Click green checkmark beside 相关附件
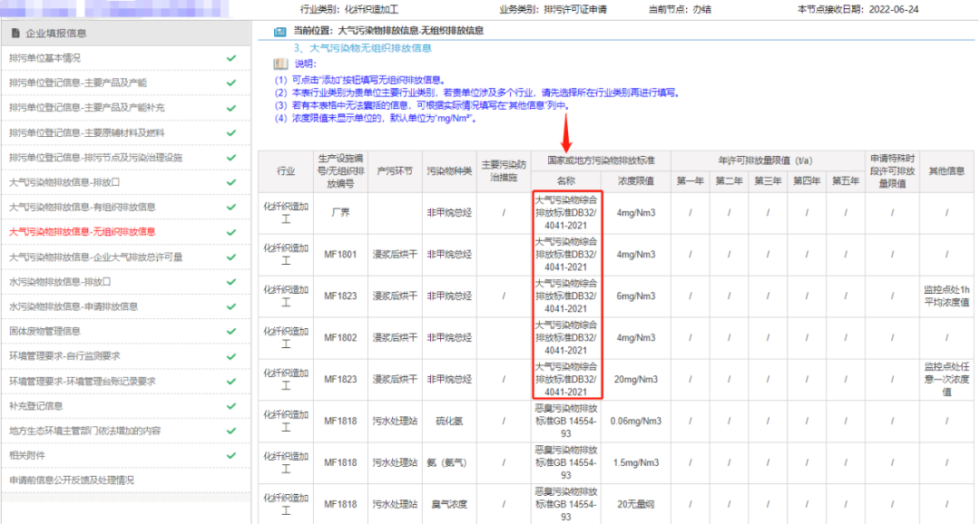The width and height of the screenshot is (980, 524). click(231, 455)
